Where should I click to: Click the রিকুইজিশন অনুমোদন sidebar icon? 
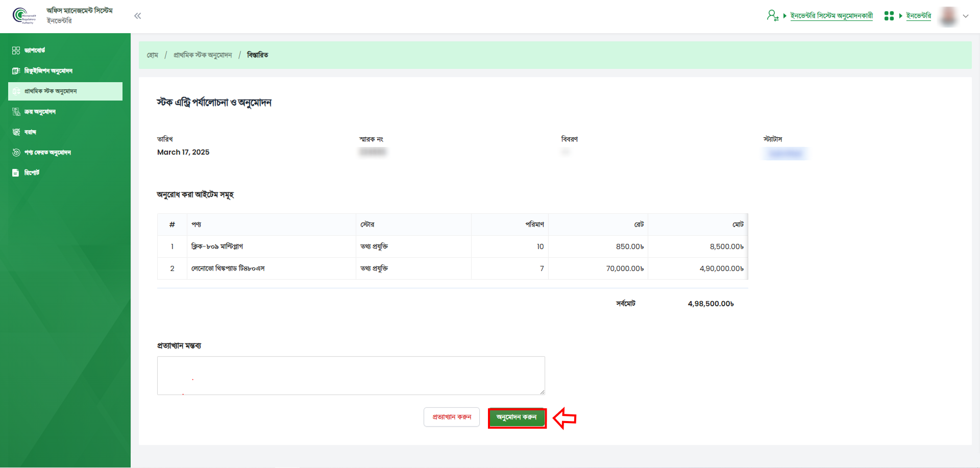tap(16, 71)
